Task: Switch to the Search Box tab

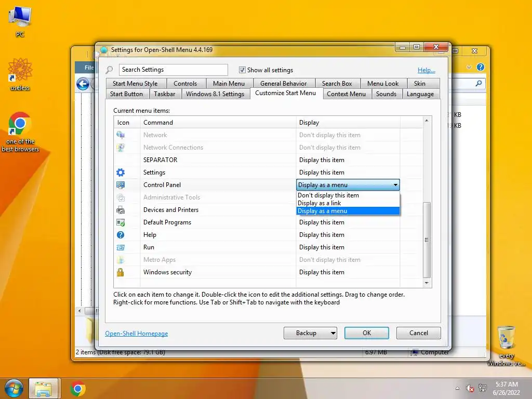Action: (x=337, y=84)
